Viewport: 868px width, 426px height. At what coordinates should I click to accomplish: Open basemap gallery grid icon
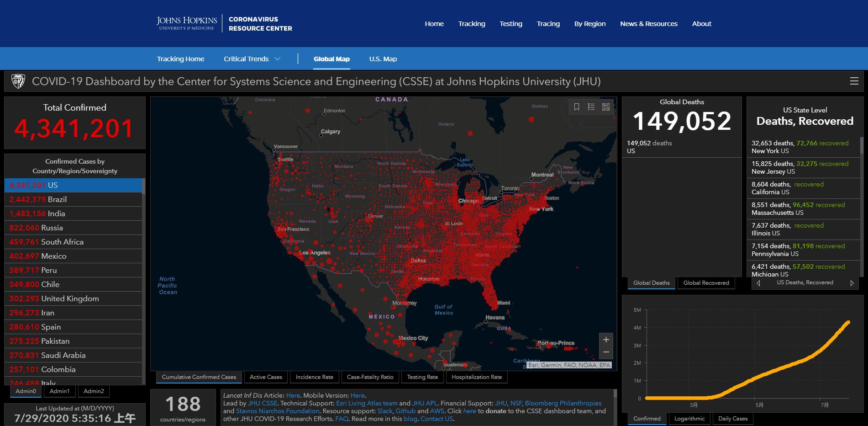(x=606, y=107)
